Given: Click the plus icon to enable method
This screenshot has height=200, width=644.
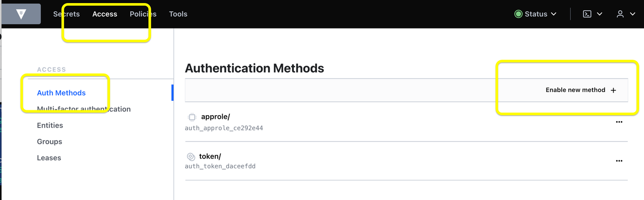Looking at the screenshot, I should [x=614, y=90].
